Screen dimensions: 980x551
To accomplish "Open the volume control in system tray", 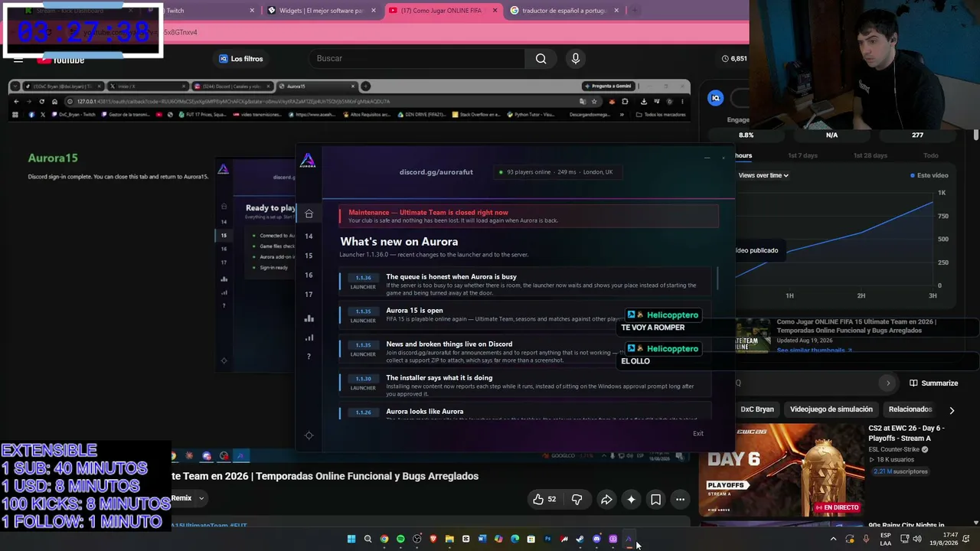I will [x=917, y=539].
